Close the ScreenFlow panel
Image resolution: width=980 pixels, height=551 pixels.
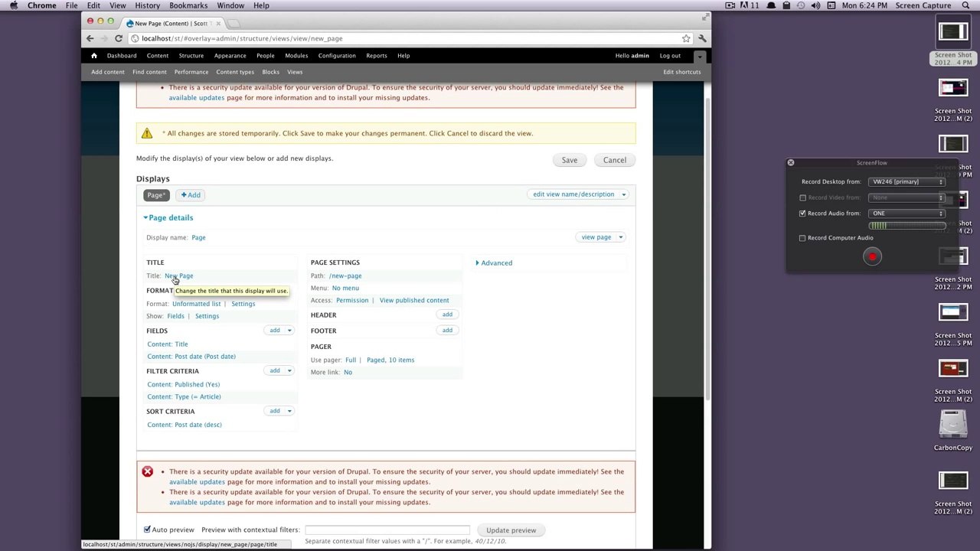coord(791,162)
